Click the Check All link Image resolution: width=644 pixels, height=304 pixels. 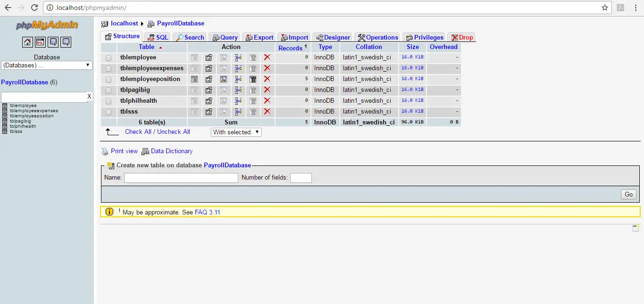138,131
